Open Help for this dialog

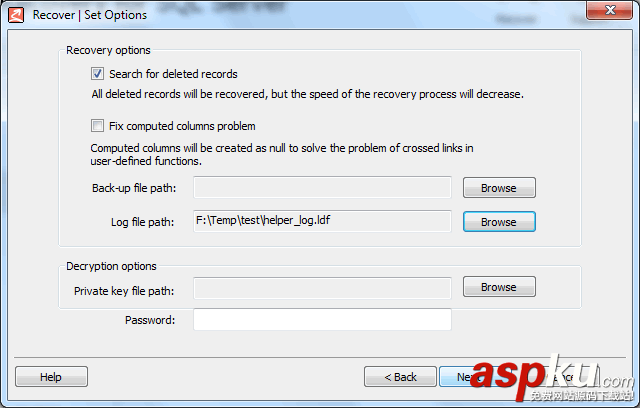[51, 377]
